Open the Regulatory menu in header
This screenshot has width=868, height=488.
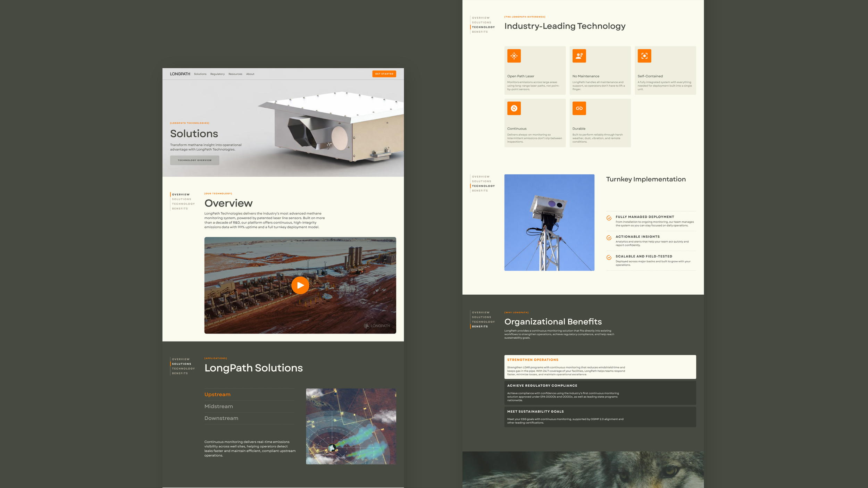(x=217, y=74)
